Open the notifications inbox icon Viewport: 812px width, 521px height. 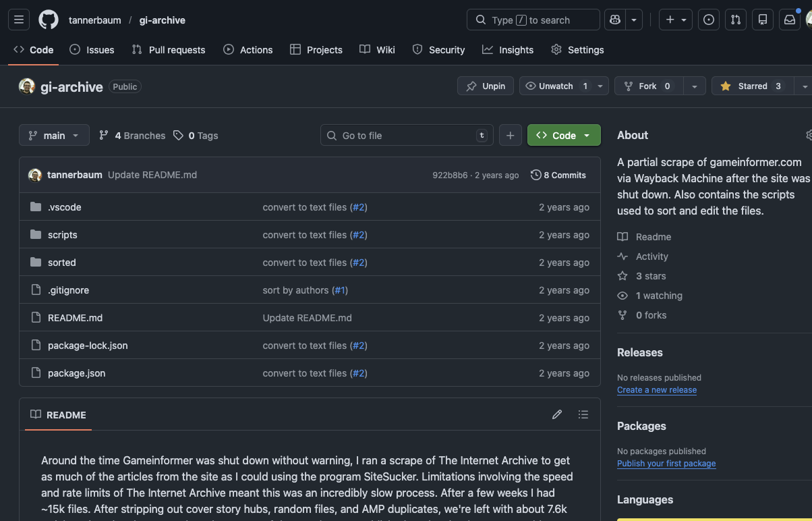(x=790, y=20)
